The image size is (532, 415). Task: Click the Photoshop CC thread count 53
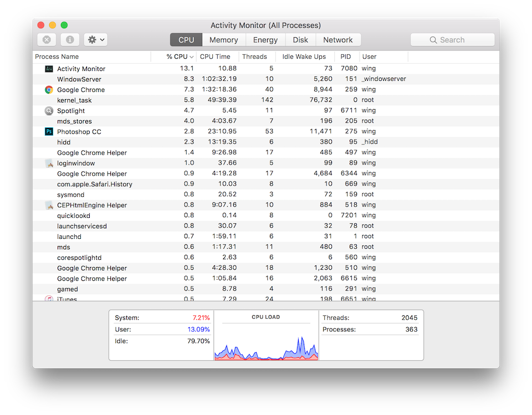(269, 131)
